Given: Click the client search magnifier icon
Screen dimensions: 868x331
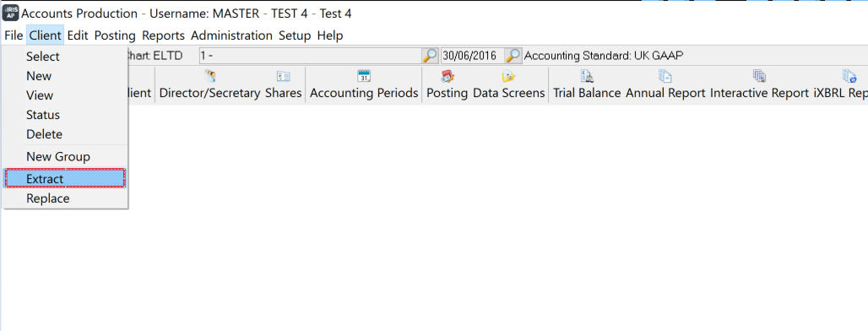Looking at the screenshot, I should [x=430, y=56].
